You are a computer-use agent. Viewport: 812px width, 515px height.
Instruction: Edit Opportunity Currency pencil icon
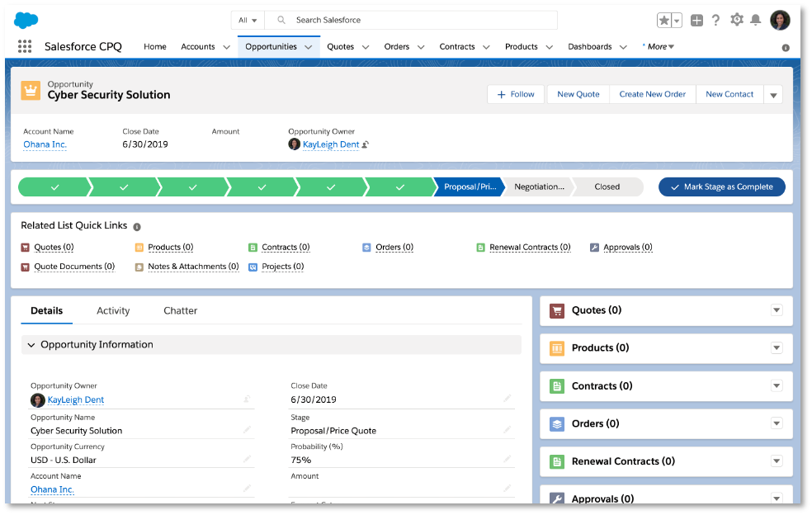247,459
